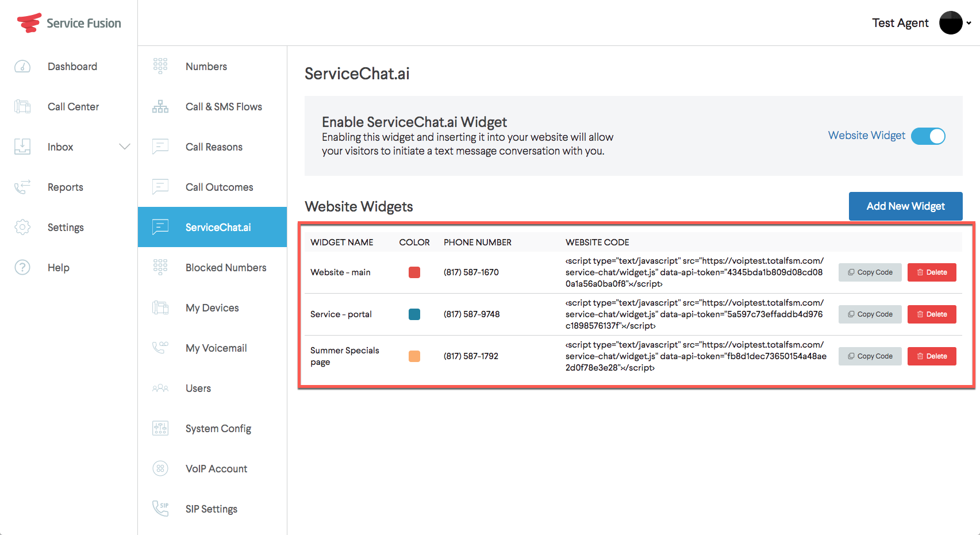
Task: Click the Summer Specials page widget name
Action: point(345,356)
